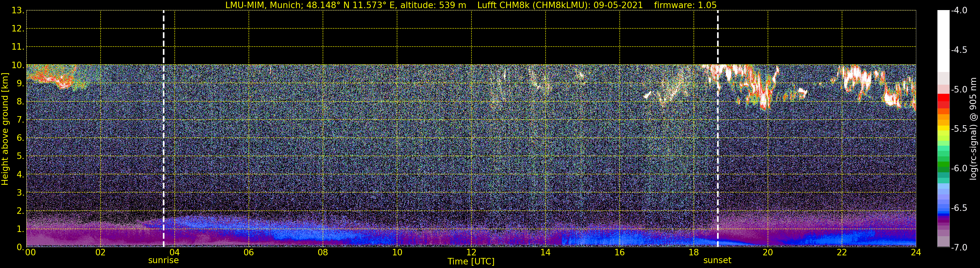The height and width of the screenshot is (268, 980).
Task: Click the time axis tick label '06'
Action: click(249, 252)
